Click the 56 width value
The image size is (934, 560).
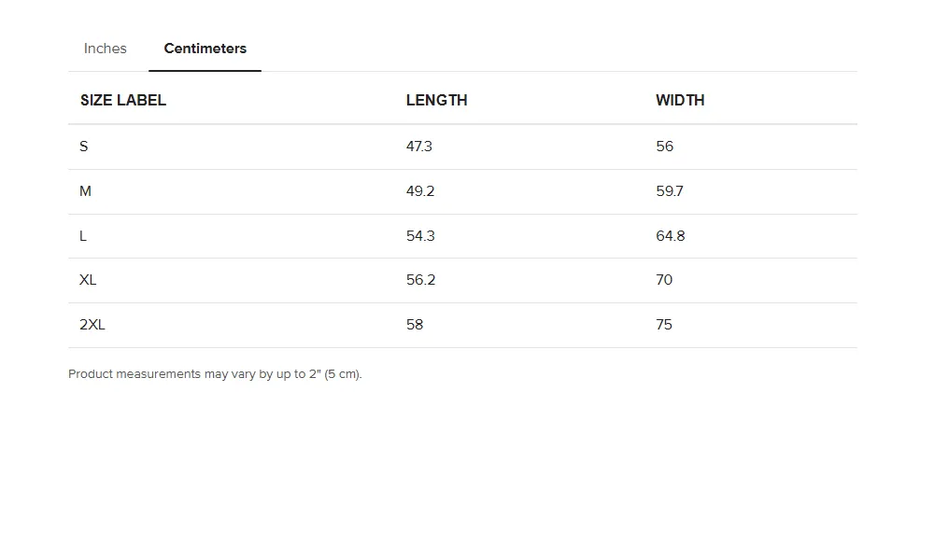click(x=665, y=147)
